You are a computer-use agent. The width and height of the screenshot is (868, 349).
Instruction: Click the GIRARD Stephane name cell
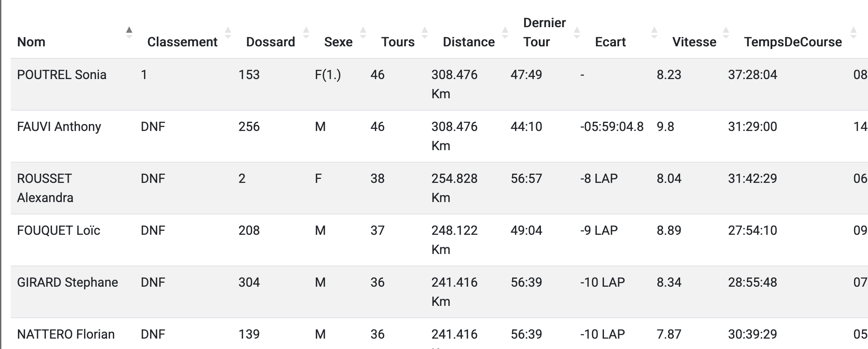(67, 282)
